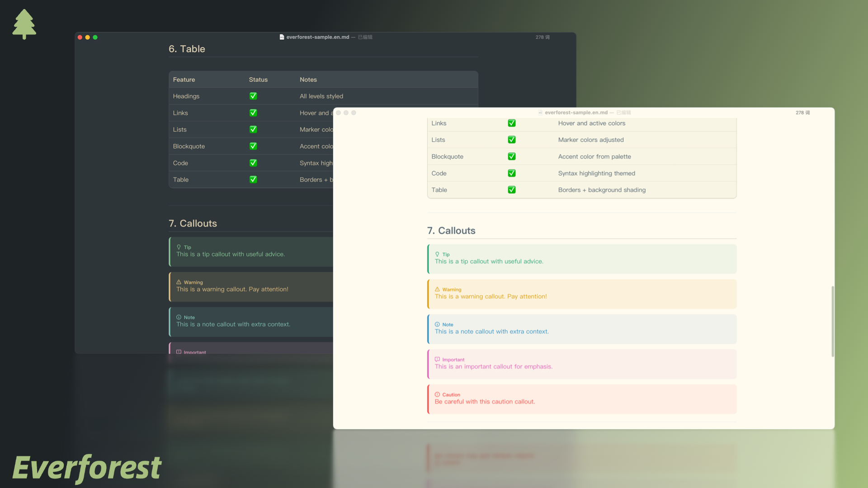868x488 pixels.
Task: Click the Warning icon in the dark window
Action: [x=179, y=282]
